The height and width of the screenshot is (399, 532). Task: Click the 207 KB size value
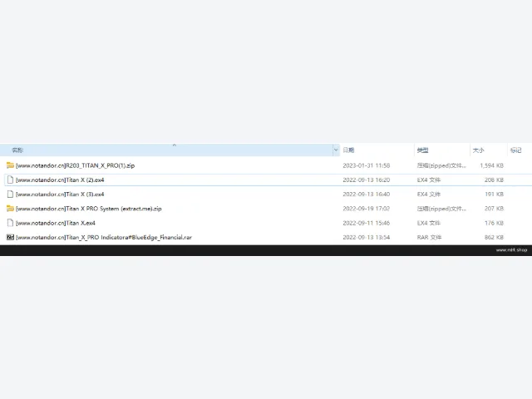click(494, 209)
